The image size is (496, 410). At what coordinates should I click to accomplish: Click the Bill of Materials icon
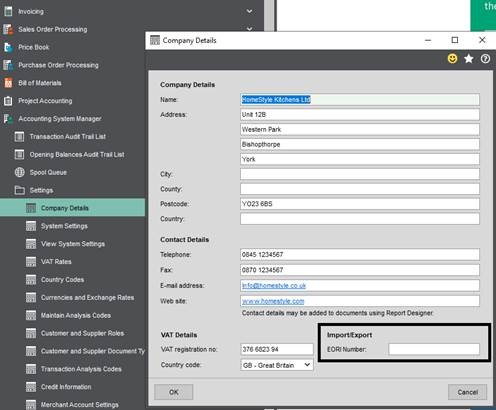pos(8,83)
